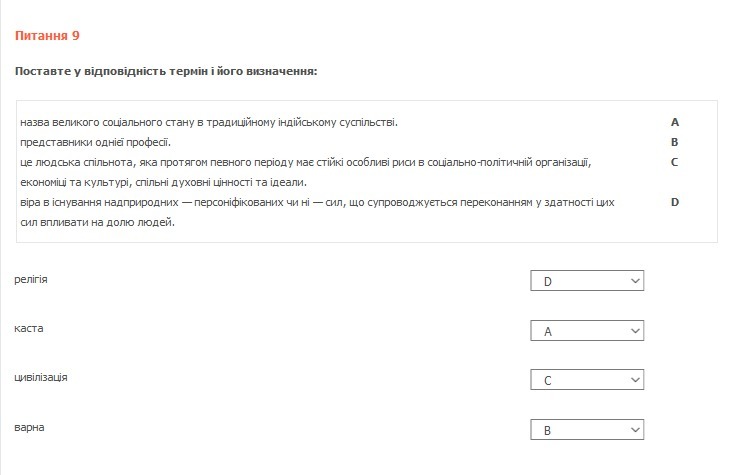Viewport: 735px width, 475px height.
Task: Click letter D in the definitions box
Action: (x=675, y=202)
